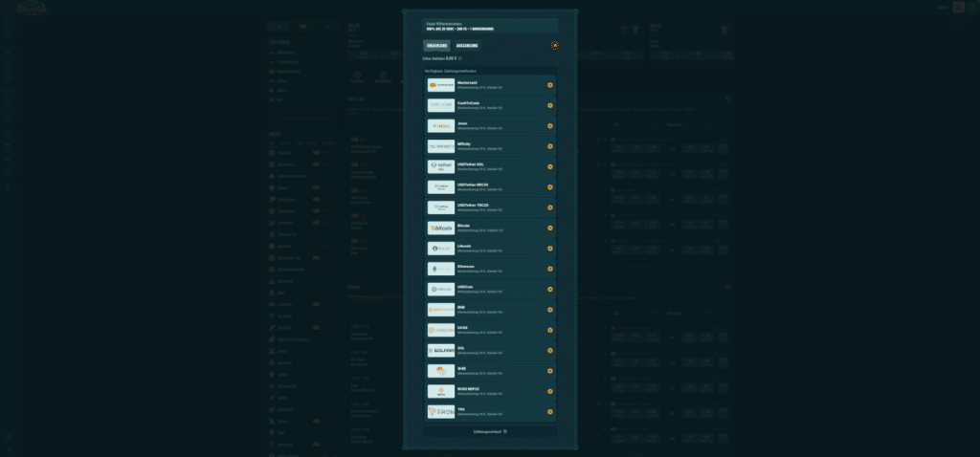Switch to the Einzahlung tab
This screenshot has height=457, width=980.
pyautogui.click(x=436, y=46)
